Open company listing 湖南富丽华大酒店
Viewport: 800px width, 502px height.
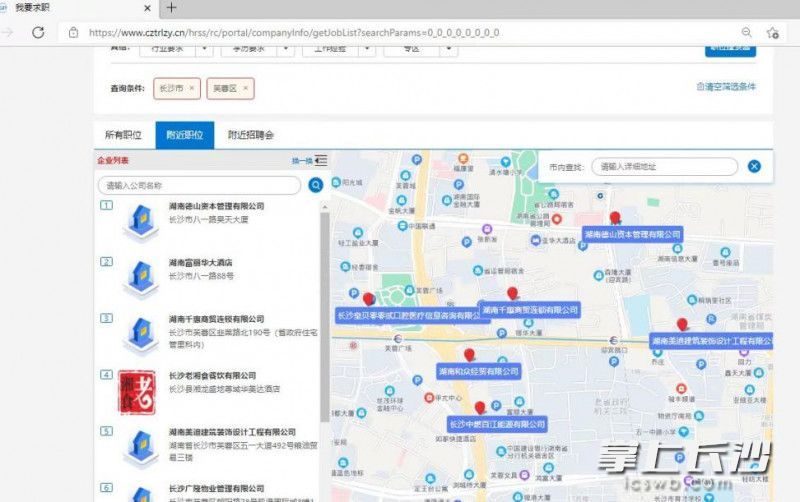(x=201, y=262)
